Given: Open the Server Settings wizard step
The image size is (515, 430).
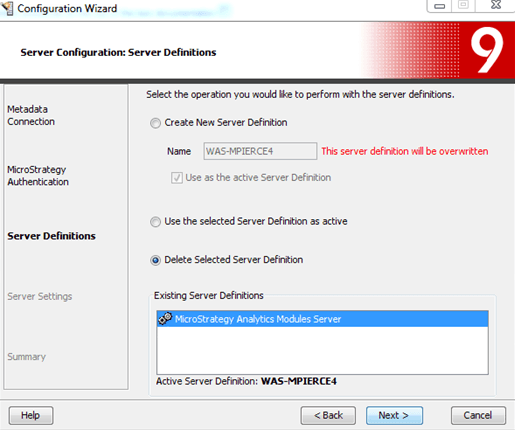Looking at the screenshot, I should 40,296.
